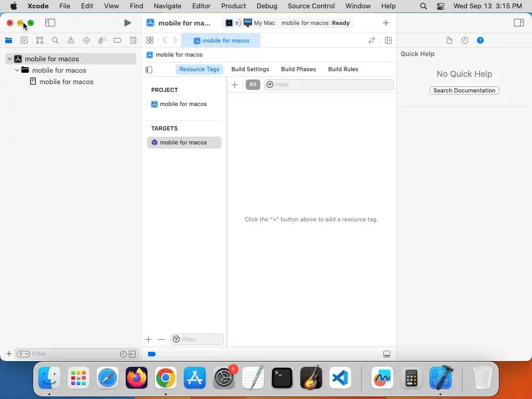Collapse the mobile for macos folder
Image resolution: width=532 pixels, height=399 pixels.
17,70
